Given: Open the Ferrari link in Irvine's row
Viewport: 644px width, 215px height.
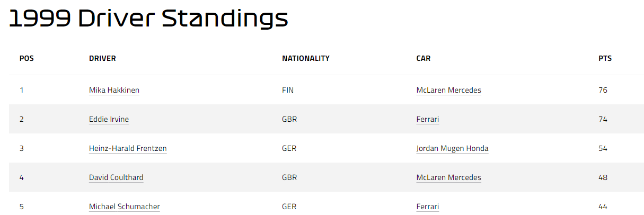Looking at the screenshot, I should pos(428,119).
